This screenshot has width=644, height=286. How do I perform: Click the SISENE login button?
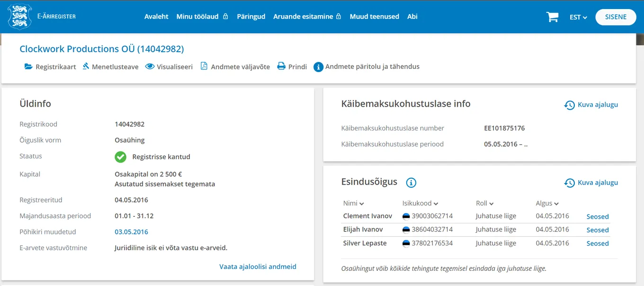pos(616,17)
